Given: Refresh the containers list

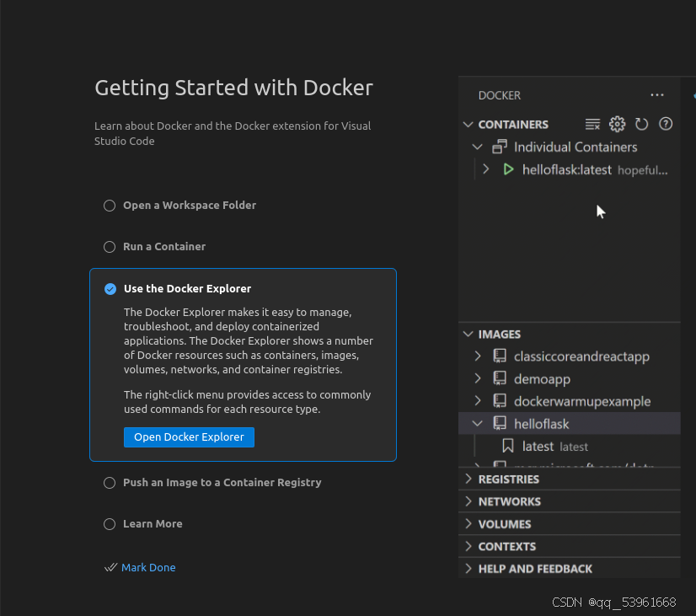Looking at the screenshot, I should tap(641, 125).
